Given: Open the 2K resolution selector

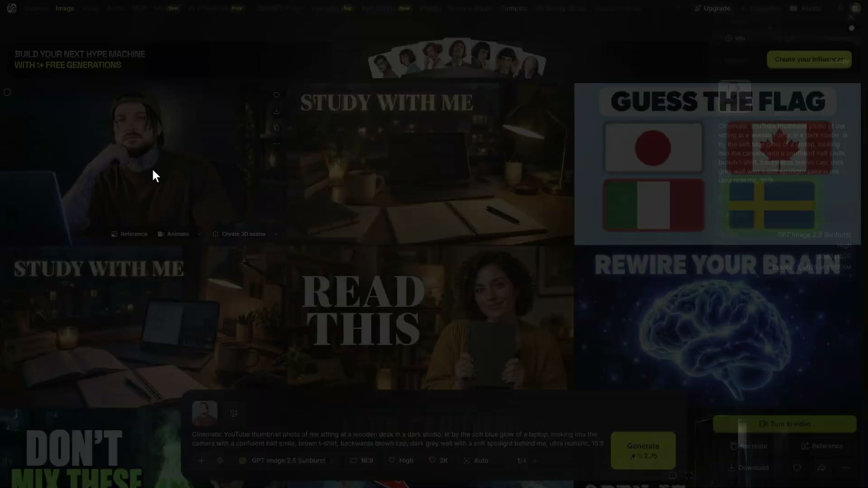Looking at the screenshot, I should (439, 460).
